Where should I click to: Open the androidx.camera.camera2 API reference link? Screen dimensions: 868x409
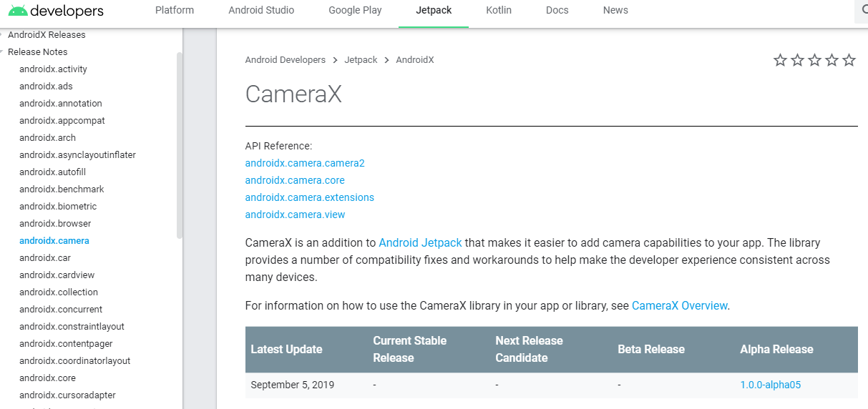pos(305,163)
